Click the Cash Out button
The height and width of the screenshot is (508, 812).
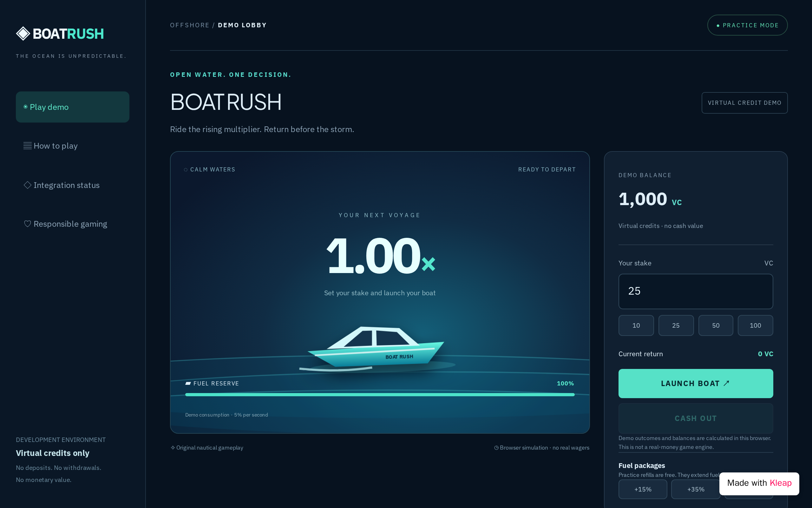pos(696,418)
